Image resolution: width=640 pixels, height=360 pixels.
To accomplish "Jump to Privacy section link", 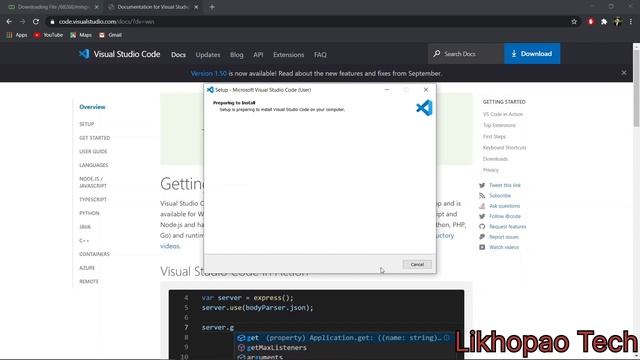I will click(491, 170).
